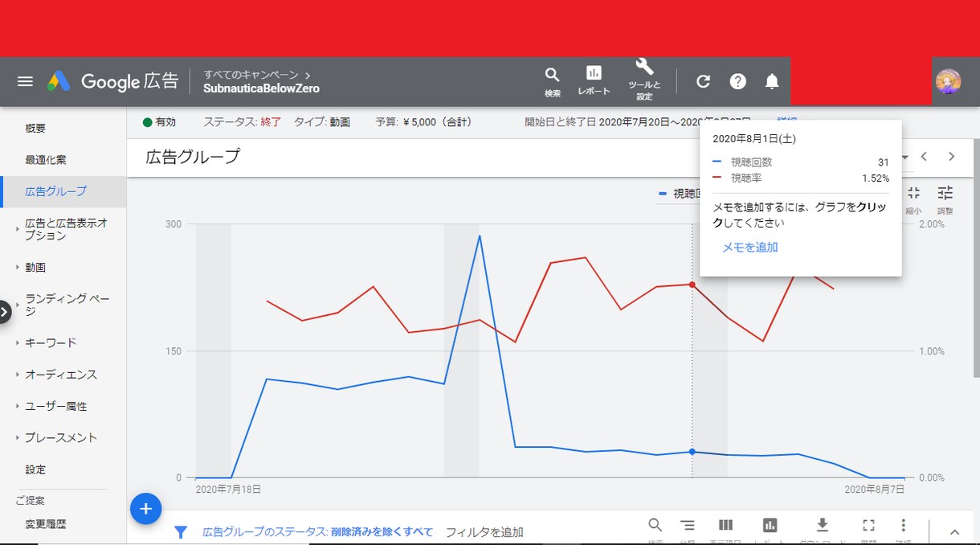Click the 広告グループ page heading
The image size is (980, 545).
click(x=193, y=157)
